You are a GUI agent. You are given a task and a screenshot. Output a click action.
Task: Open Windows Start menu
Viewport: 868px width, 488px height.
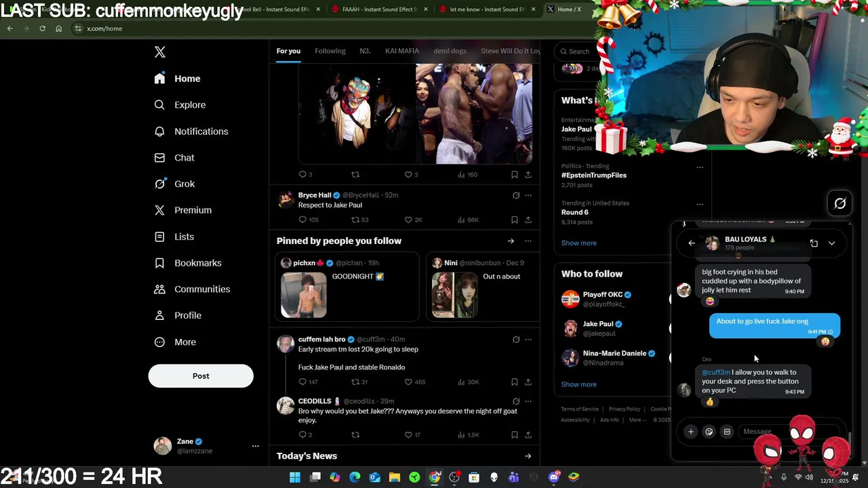pos(295,477)
